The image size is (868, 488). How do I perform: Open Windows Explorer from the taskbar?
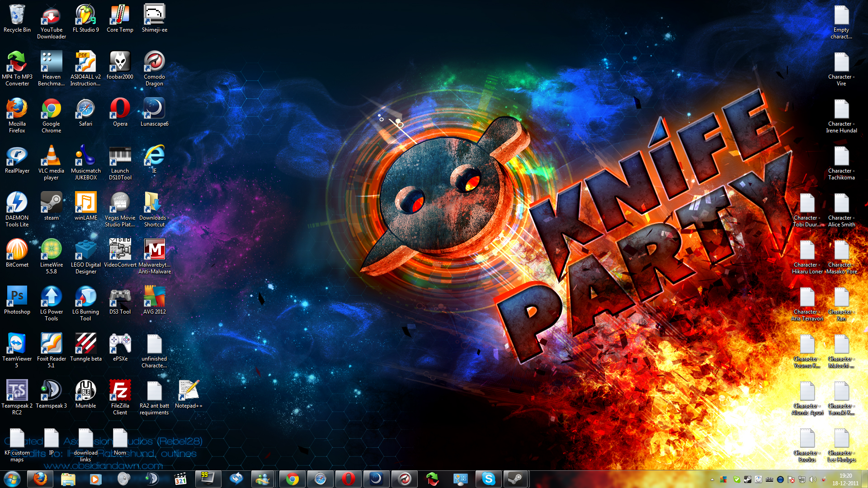click(68, 479)
